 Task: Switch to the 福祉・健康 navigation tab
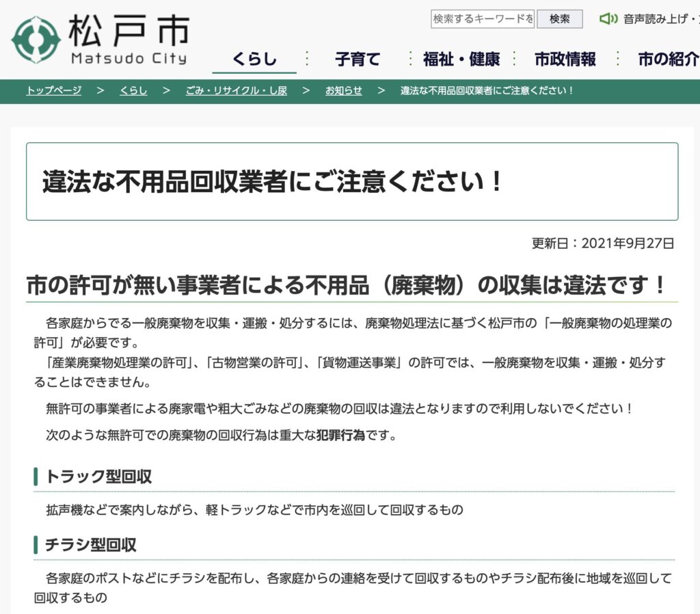click(461, 59)
